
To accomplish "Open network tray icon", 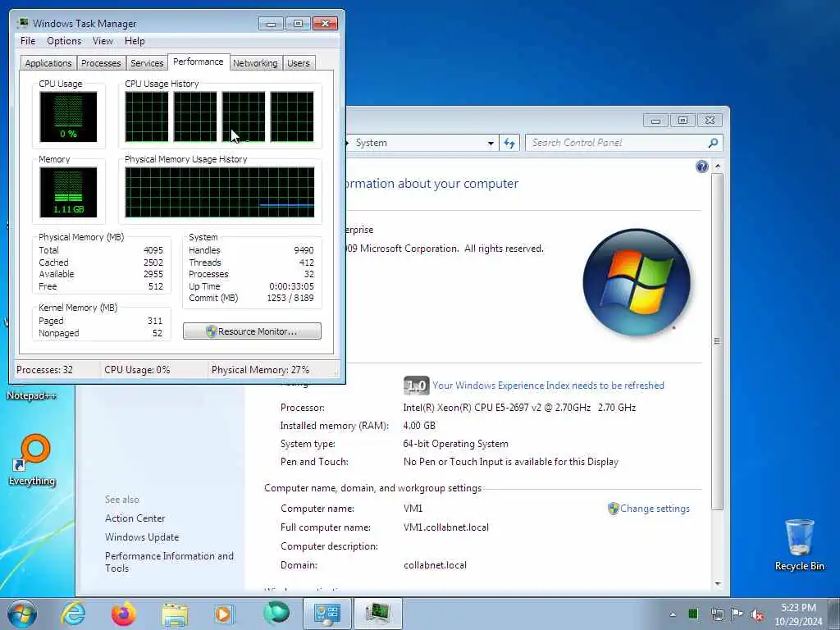I will coord(717,614).
